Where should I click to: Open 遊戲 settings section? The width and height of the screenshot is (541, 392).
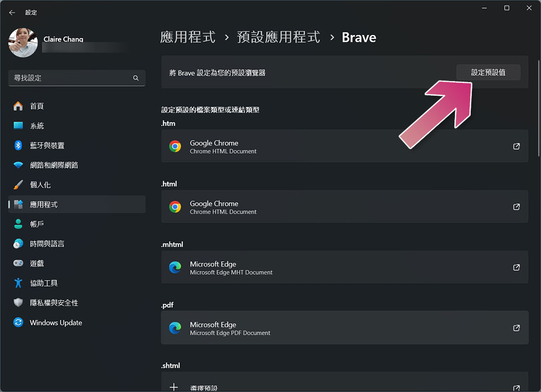77,263
